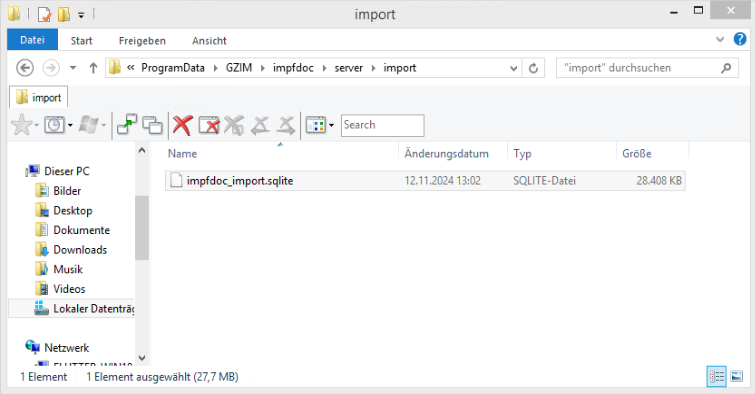The width and height of the screenshot is (755, 394).
Task: Click the duplicate windows toolbar icon
Action: pyautogui.click(x=153, y=125)
